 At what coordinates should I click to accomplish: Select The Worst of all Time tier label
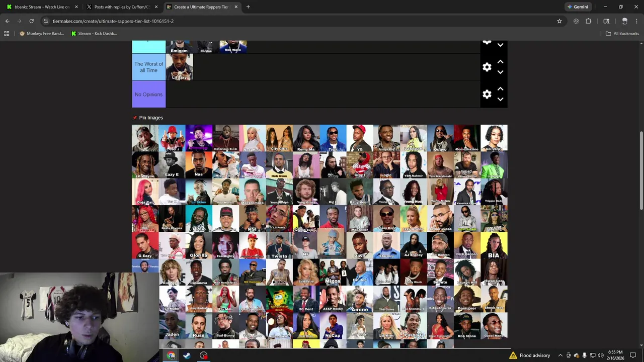pos(148,67)
